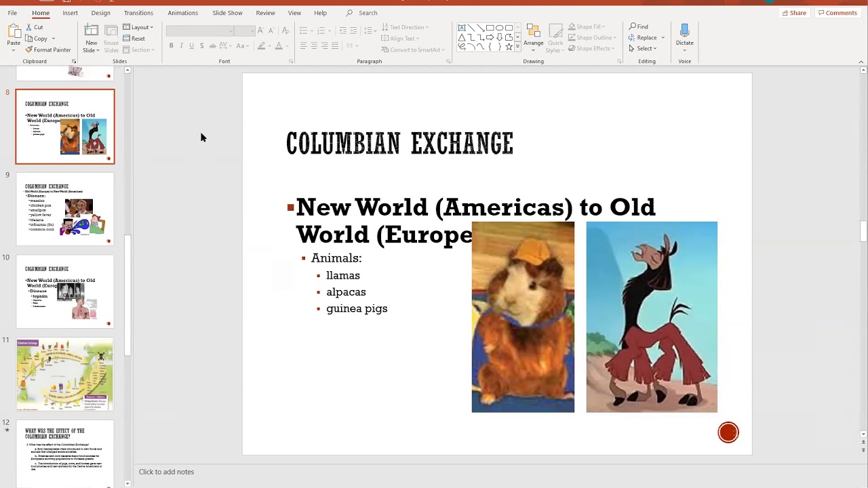
Task: Open the text highlight color pen
Action: pos(262,45)
